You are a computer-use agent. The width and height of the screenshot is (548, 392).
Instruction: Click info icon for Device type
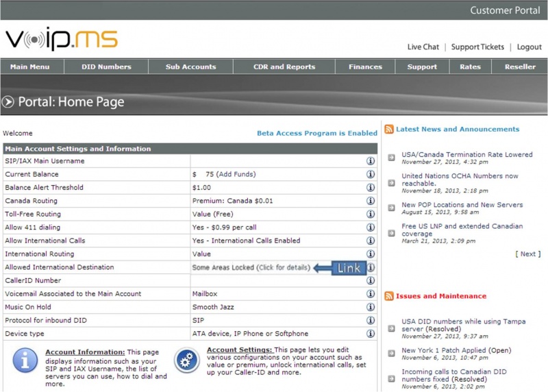371,334
